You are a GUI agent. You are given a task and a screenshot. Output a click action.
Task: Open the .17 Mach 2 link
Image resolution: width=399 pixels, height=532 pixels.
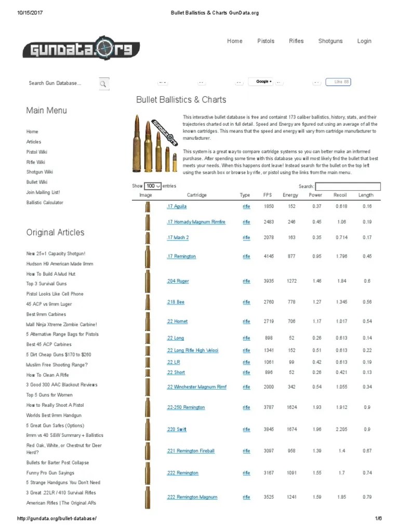[x=178, y=237]
